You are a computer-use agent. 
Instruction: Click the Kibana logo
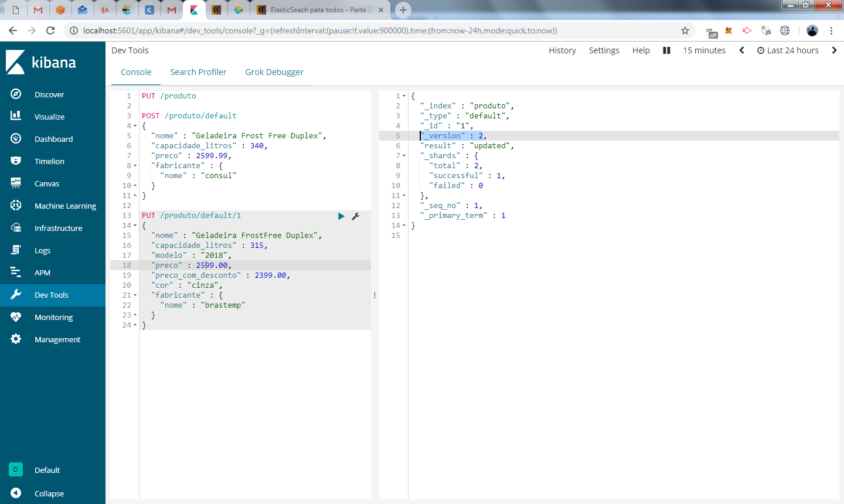tap(41, 62)
